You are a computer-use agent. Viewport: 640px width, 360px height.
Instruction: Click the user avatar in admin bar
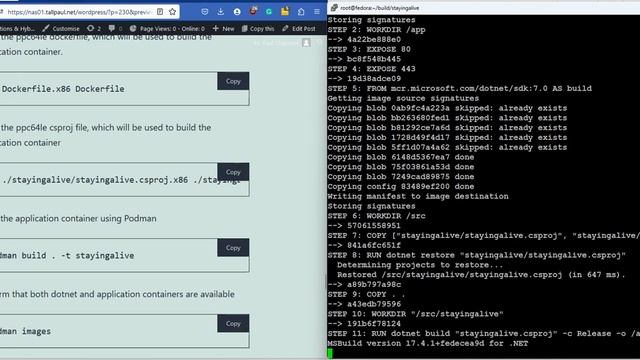click(x=306, y=42)
